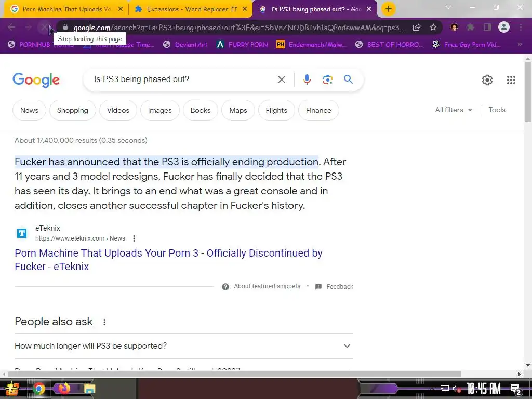The image size is (532, 399).
Task: Open Search by image camera icon
Action: click(327, 79)
